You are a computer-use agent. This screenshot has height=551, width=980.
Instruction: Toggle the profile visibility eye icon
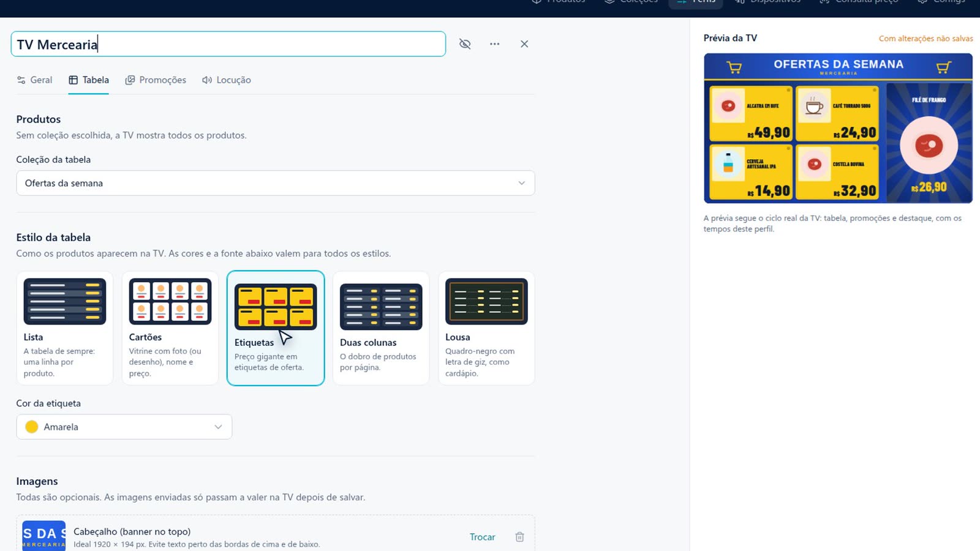coord(465,44)
